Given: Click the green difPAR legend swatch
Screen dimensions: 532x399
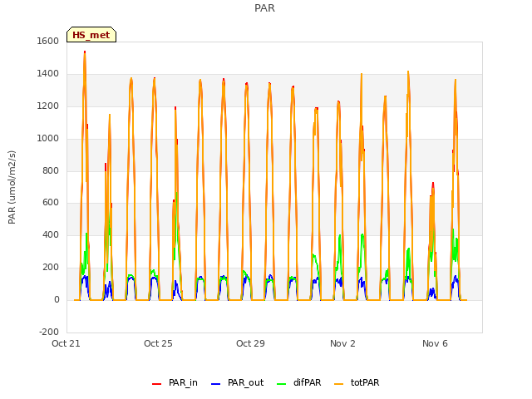Looking at the screenshot, I should pos(281,384).
